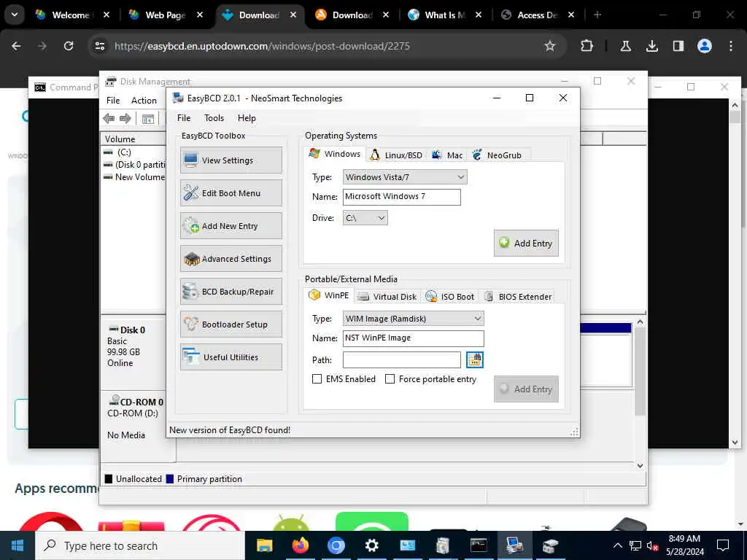Image resolution: width=747 pixels, height=560 pixels.
Task: Open the browser profile avatar
Action: [705, 46]
